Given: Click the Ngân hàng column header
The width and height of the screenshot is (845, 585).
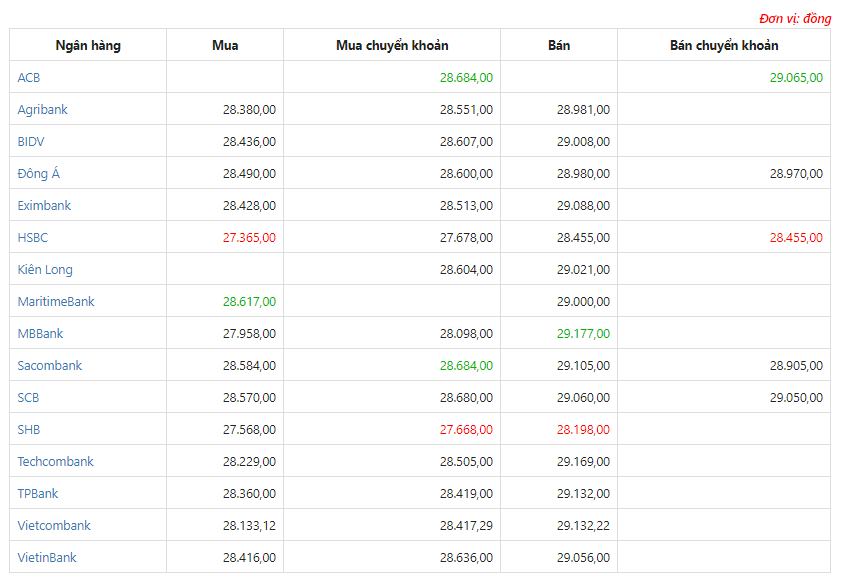Looking at the screenshot, I should tap(88, 45).
